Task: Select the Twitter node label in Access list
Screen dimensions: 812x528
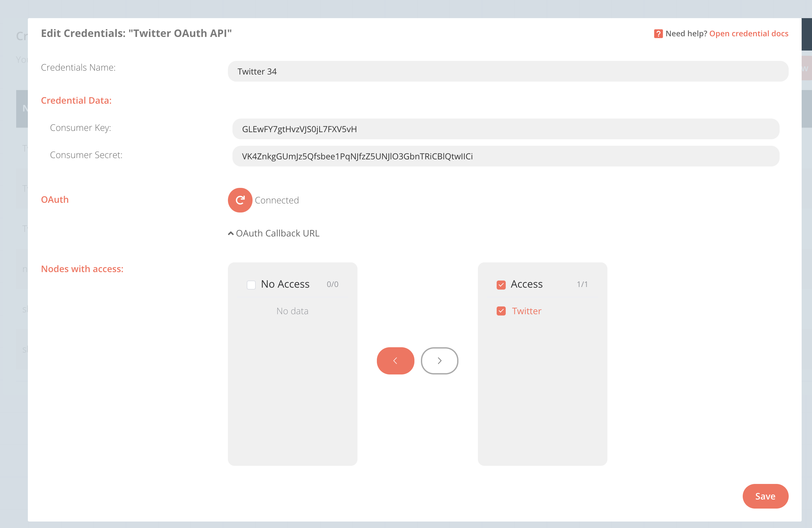Action: (x=526, y=311)
